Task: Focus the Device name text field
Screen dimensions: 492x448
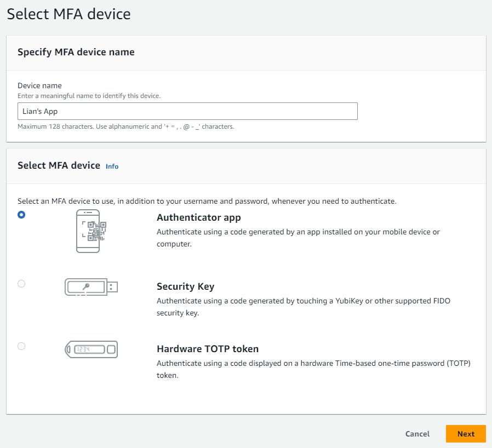Action: coord(187,111)
